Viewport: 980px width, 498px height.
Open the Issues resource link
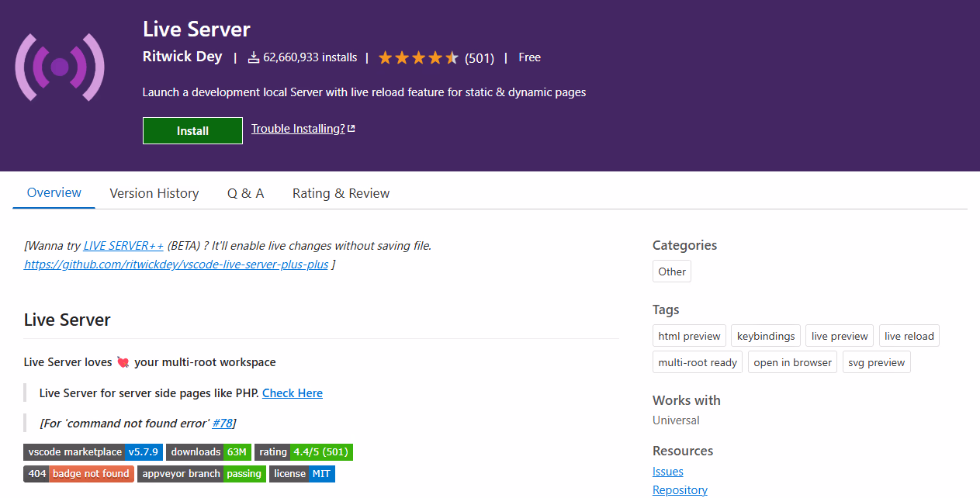point(668,471)
